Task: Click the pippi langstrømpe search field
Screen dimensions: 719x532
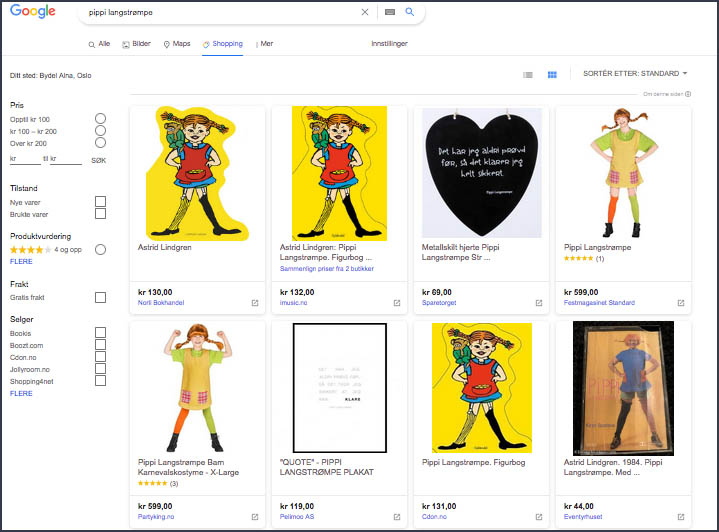Action: 220,12
